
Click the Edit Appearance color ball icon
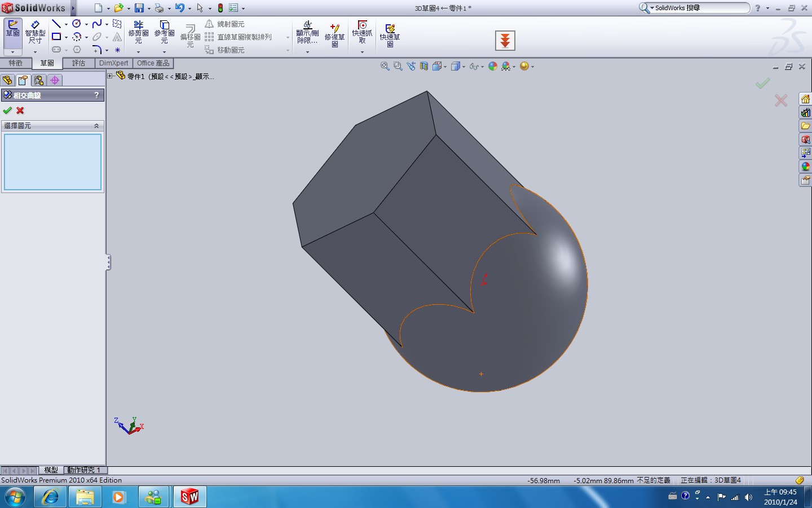[493, 66]
